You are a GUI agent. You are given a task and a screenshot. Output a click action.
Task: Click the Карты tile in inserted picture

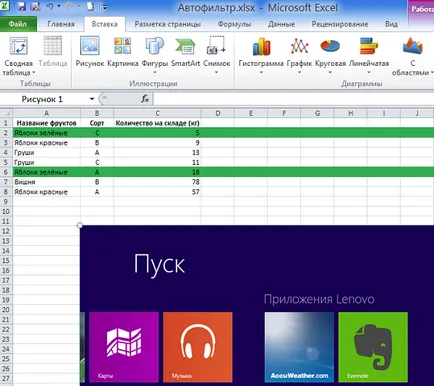(x=124, y=347)
